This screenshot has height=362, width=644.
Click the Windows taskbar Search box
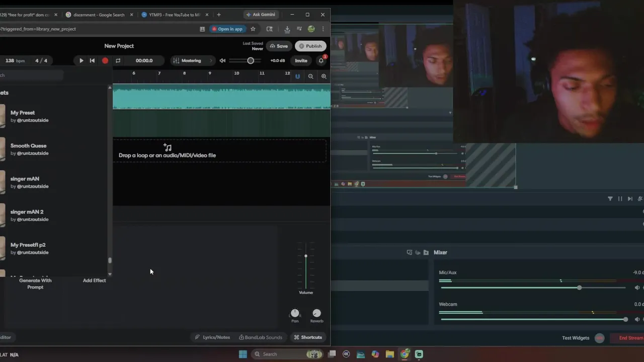tap(287, 354)
